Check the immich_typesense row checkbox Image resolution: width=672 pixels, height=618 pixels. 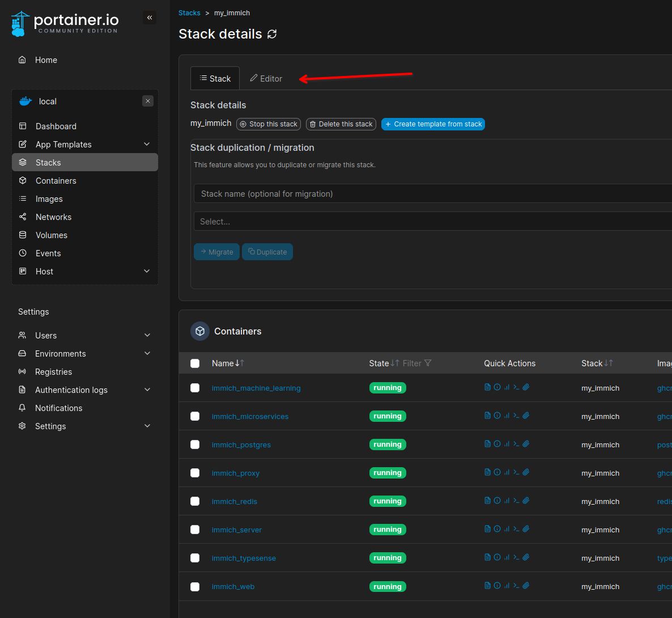(195, 557)
